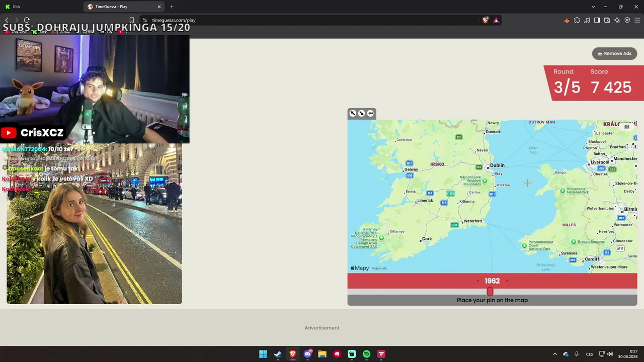Select the TimeGuessr - Play tab

point(124,7)
